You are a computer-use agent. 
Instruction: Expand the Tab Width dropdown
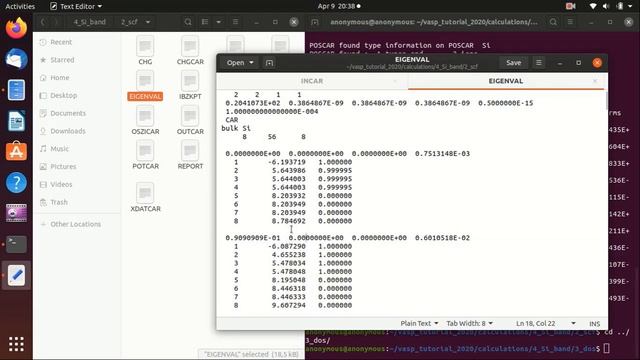[x=469, y=323]
